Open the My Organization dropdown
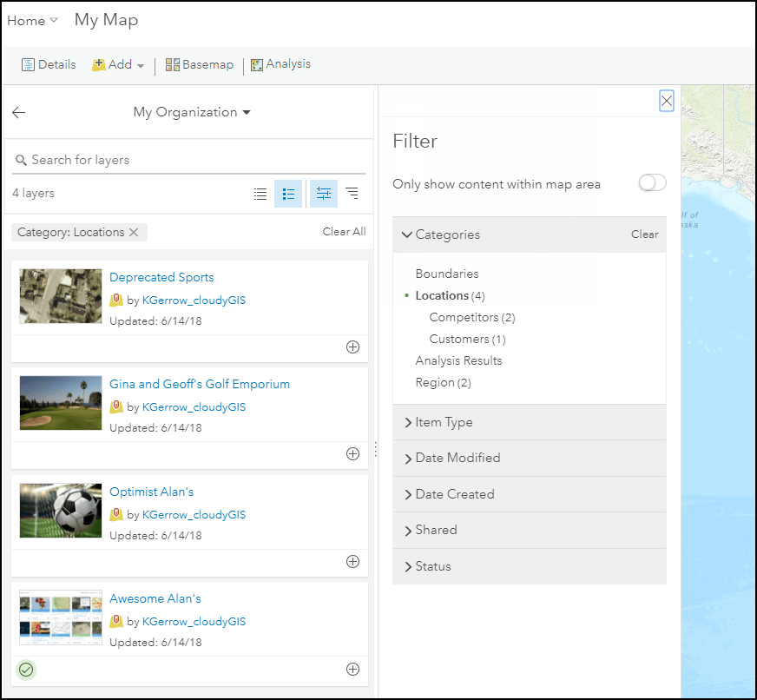 [x=192, y=112]
